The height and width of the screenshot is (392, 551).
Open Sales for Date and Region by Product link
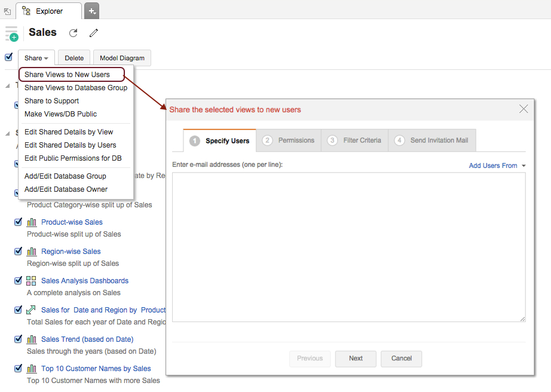click(103, 310)
